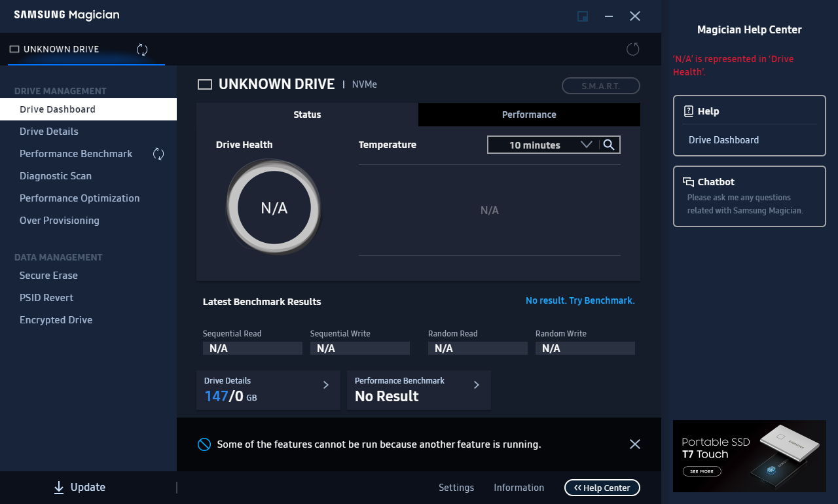This screenshot has height=504, width=838.
Task: Minimize the Magician window
Action: tap(609, 16)
